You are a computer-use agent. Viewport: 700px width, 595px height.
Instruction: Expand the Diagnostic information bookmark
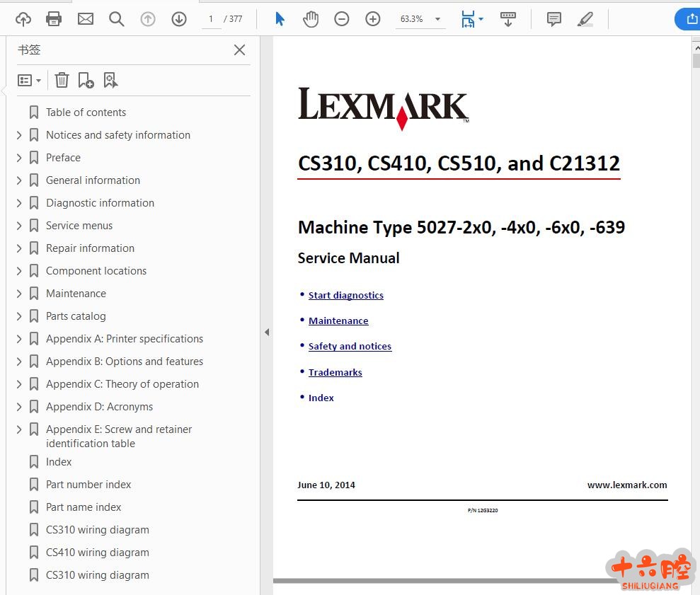tap(19, 203)
